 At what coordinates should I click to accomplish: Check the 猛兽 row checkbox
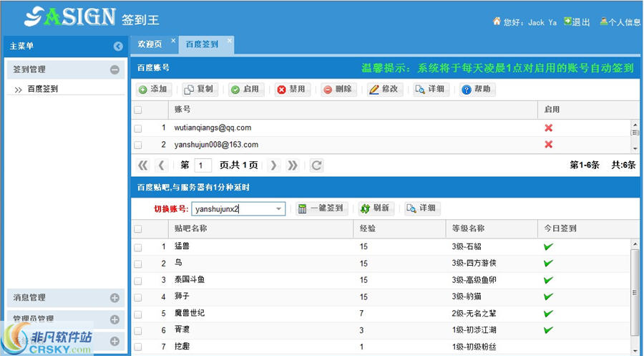(x=138, y=247)
